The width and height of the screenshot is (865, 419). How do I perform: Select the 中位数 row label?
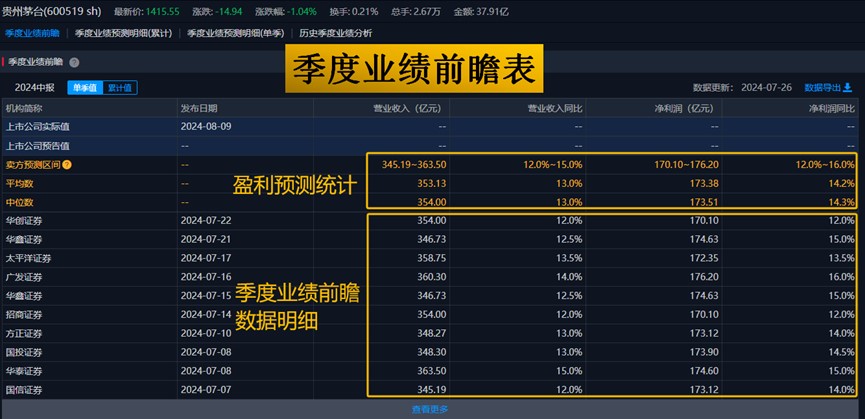coord(19,202)
